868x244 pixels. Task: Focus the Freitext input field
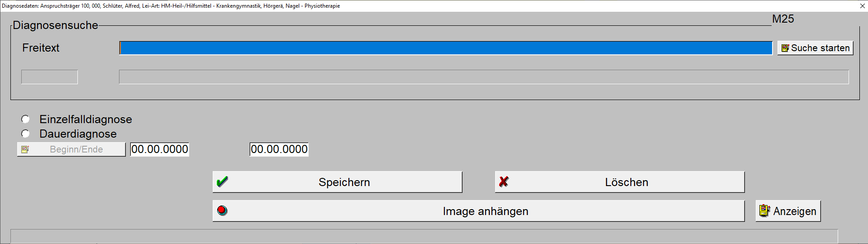click(x=446, y=48)
